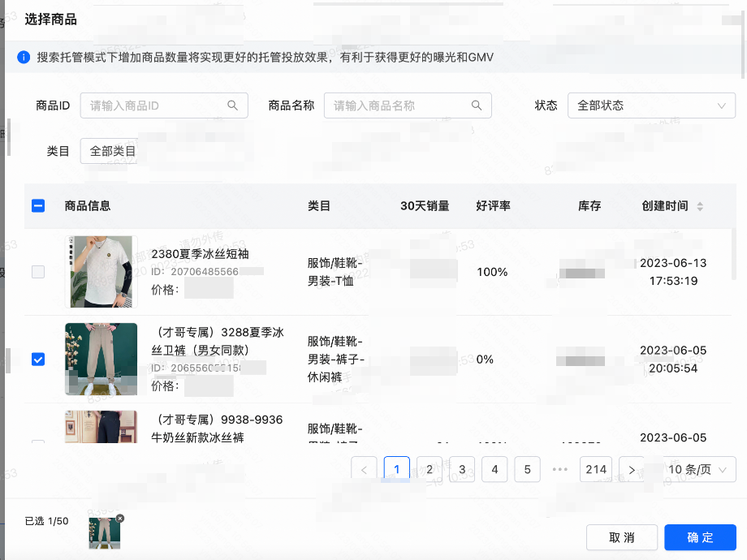Viewport: 747px width, 560px height.
Task: Click the 商品信息 column header
Action: (88, 205)
